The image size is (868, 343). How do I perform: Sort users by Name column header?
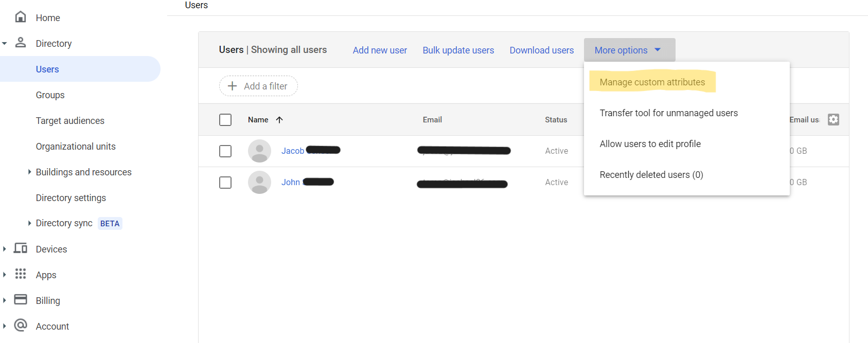(x=258, y=120)
